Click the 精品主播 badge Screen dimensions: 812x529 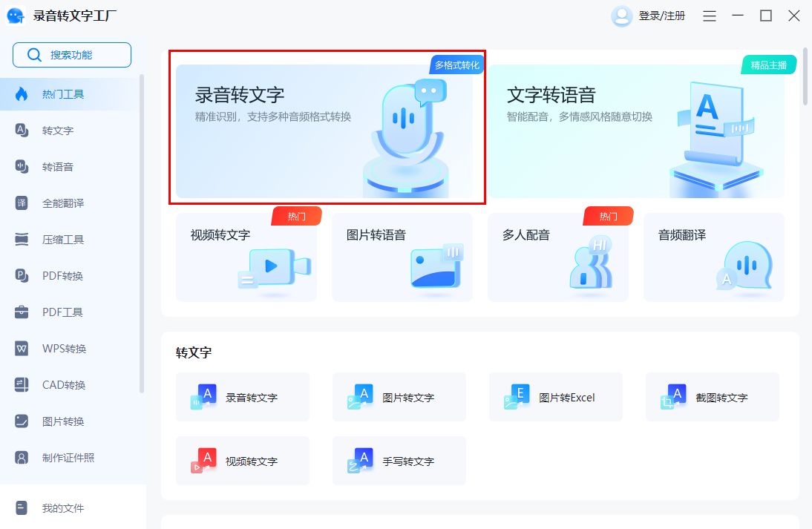768,65
